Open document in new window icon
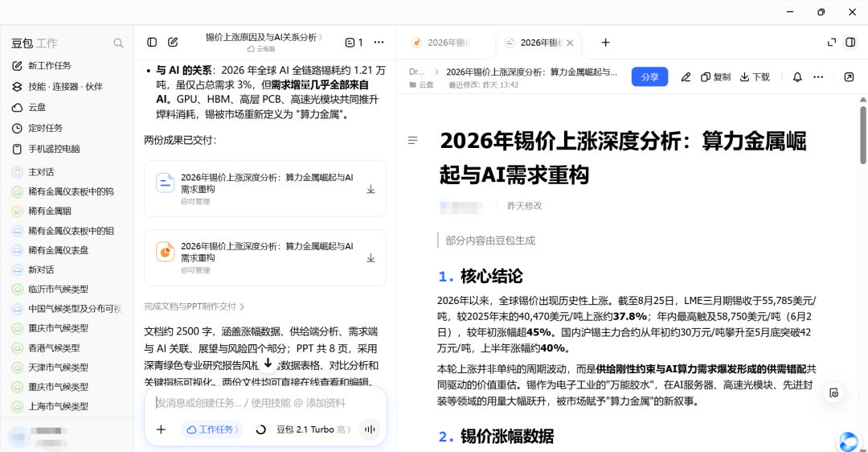This screenshot has height=452, width=868. [850, 77]
